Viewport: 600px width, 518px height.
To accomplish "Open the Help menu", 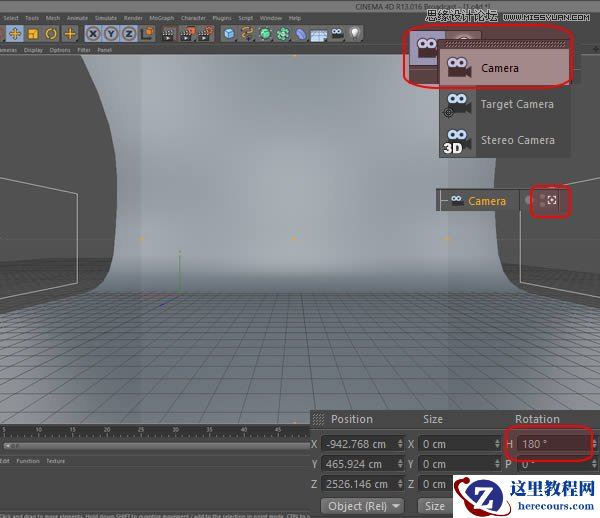I will coord(295,18).
